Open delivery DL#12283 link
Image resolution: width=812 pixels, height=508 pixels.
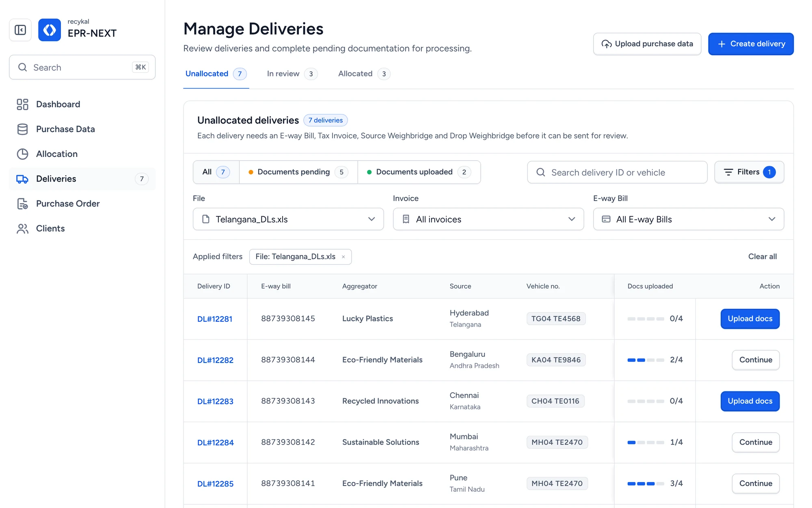click(215, 402)
